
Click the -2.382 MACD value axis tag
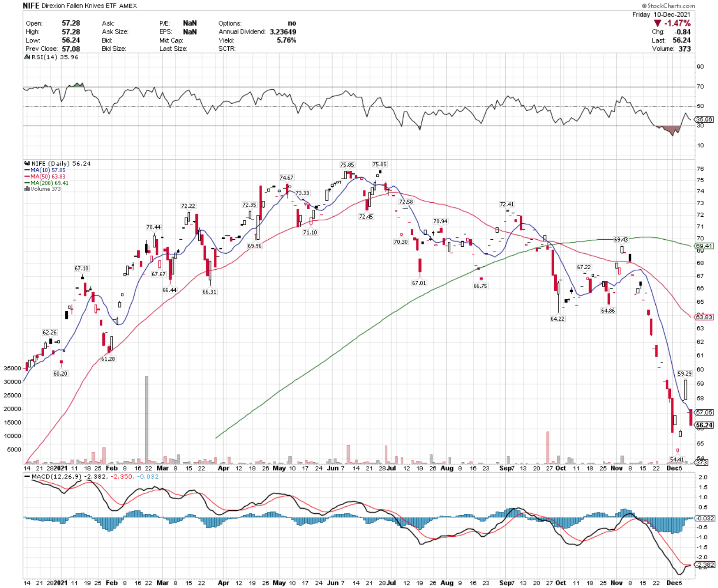coord(705,565)
